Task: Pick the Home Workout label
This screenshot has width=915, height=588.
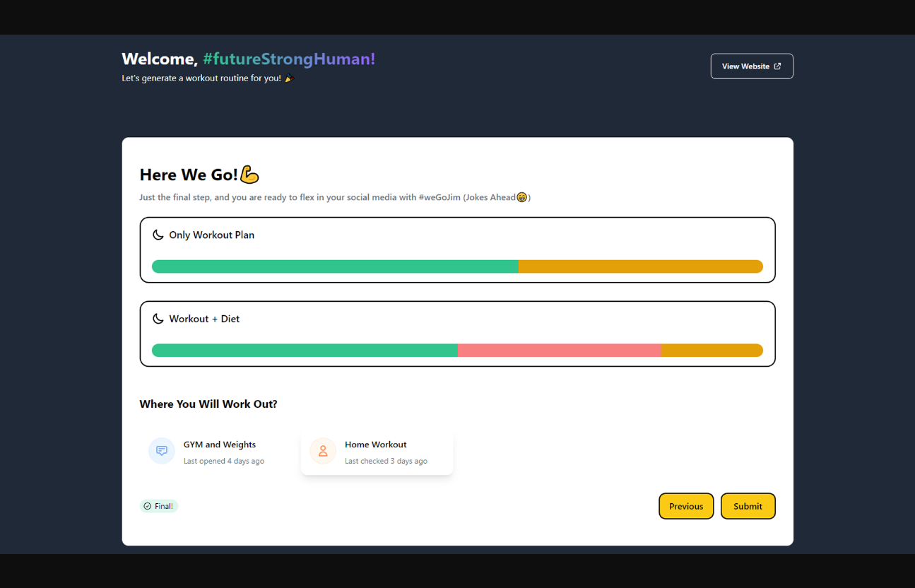Action: click(x=375, y=445)
